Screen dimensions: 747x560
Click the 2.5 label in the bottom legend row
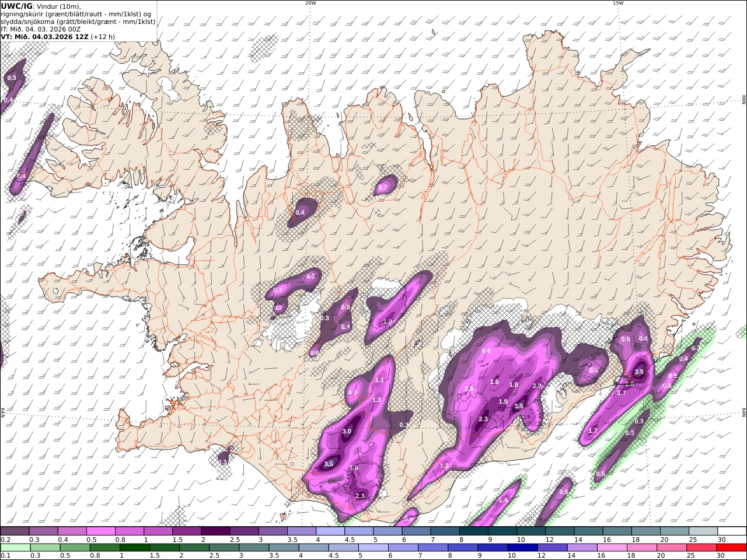point(214,556)
